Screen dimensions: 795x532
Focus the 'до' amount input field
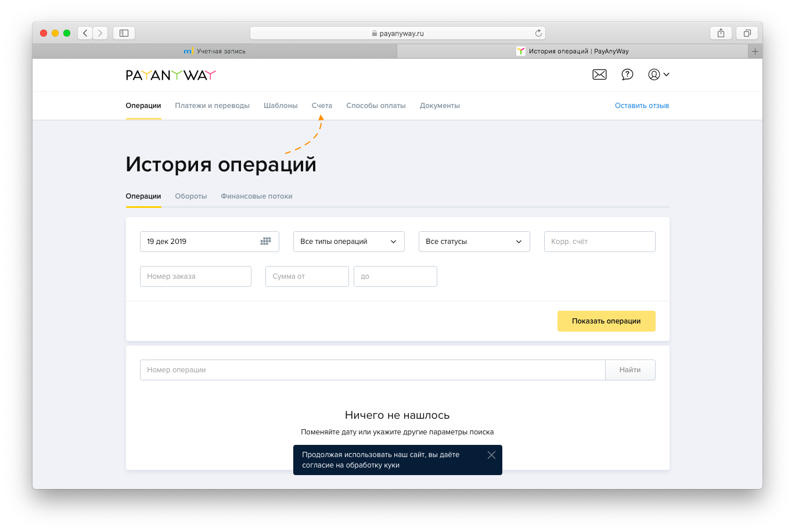point(395,276)
